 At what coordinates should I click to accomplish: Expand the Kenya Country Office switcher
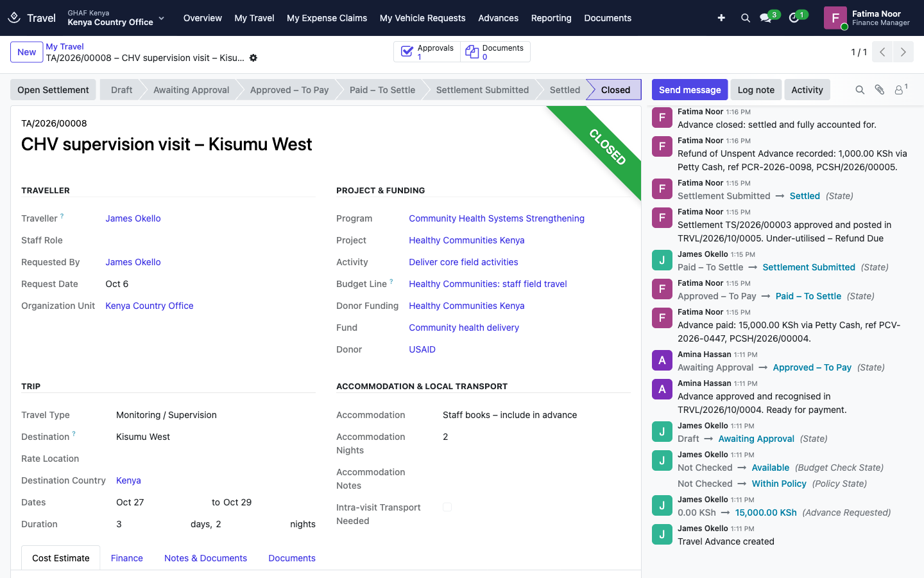116,18
